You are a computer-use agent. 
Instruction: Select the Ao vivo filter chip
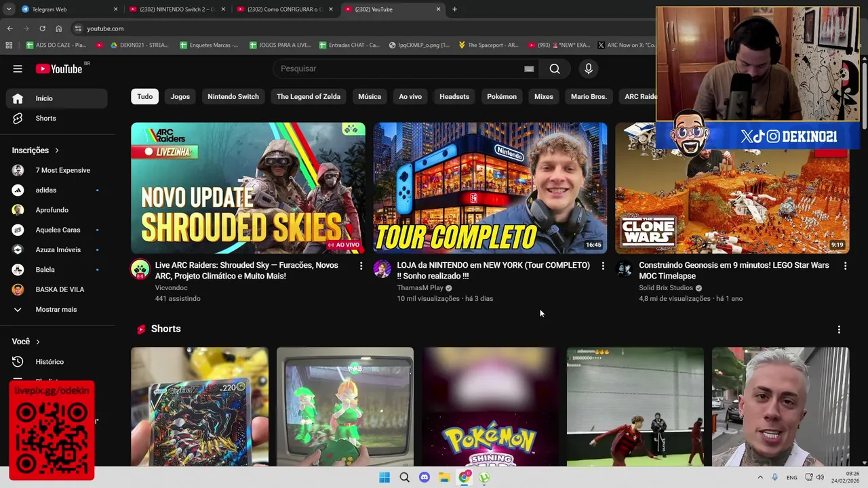(410, 96)
